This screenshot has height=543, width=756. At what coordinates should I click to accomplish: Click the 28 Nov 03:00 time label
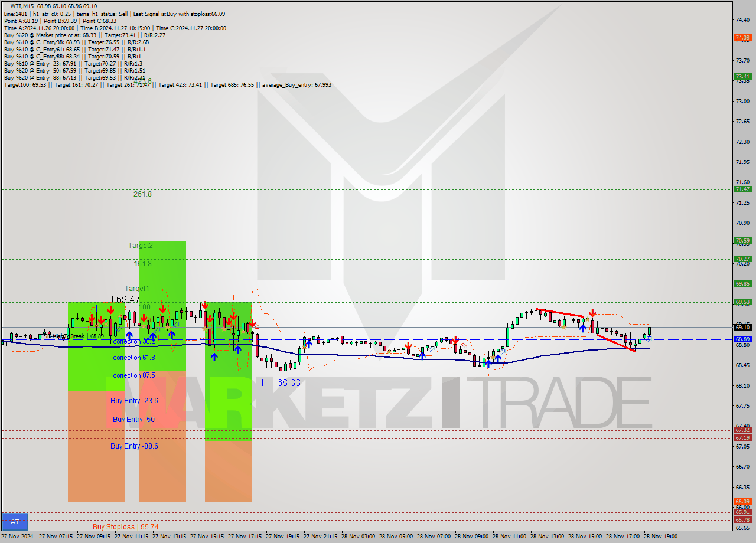(359, 537)
